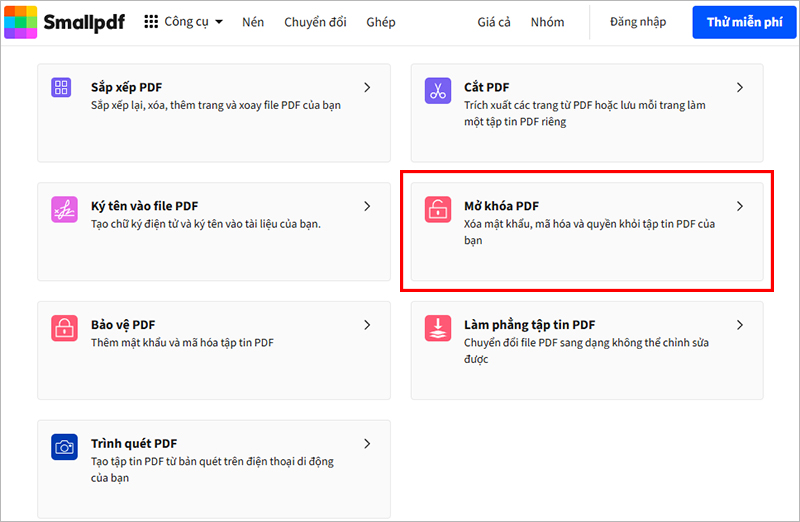Click the 'Tạo chữ ký điện tử' description text
This screenshot has height=522, width=800.
pos(206,224)
